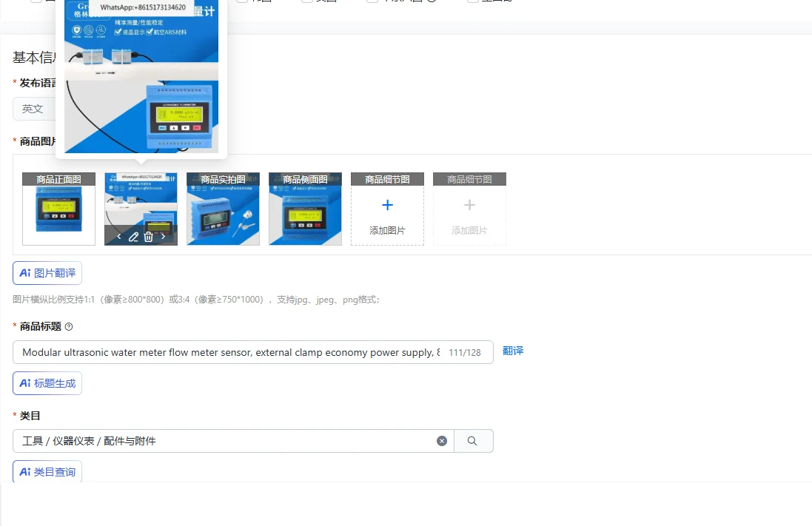This screenshot has width=812, height=526.
Task: Select 商品正面图 thumbnail
Action: pos(59,209)
